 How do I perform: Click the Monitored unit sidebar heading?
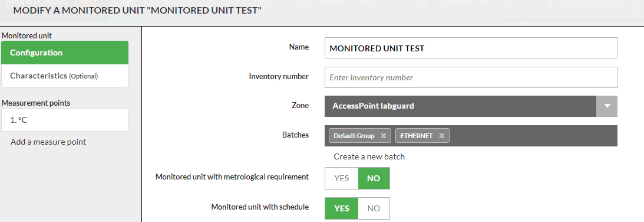[x=27, y=36]
